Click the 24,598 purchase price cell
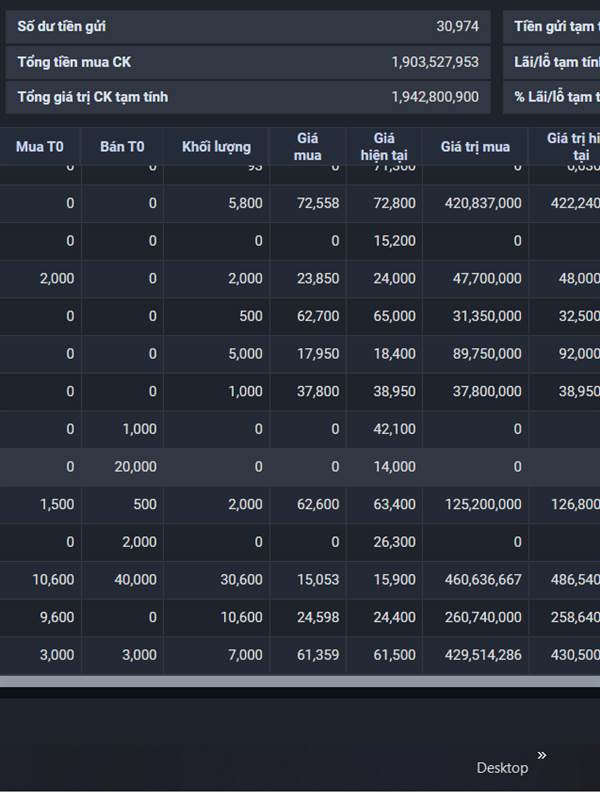600x800 pixels. (x=318, y=617)
